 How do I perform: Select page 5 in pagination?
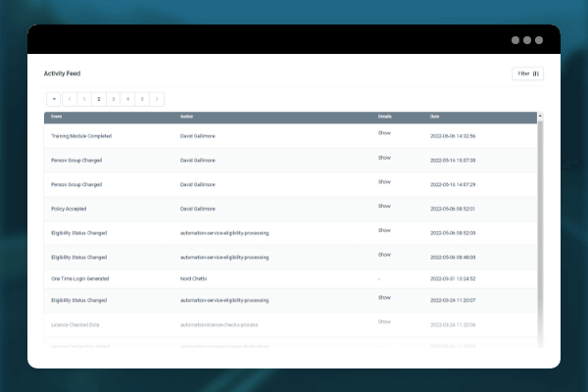point(142,99)
